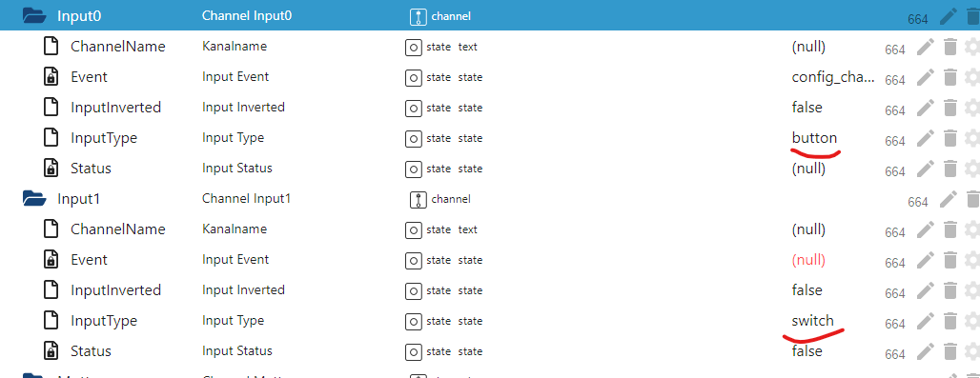This screenshot has width=980, height=378.
Task: Edit the Input1 InputType value with pencil
Action: tap(926, 321)
